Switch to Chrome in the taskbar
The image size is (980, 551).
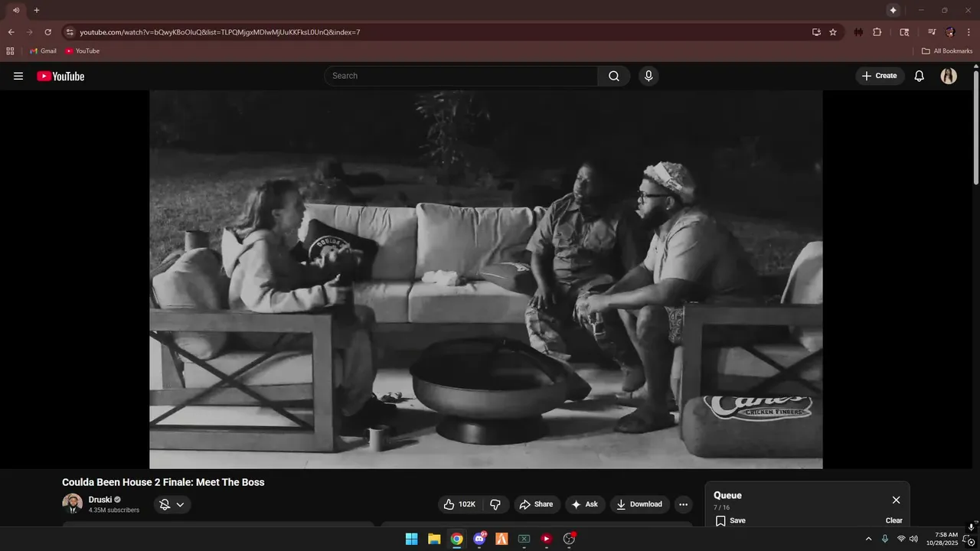click(456, 539)
